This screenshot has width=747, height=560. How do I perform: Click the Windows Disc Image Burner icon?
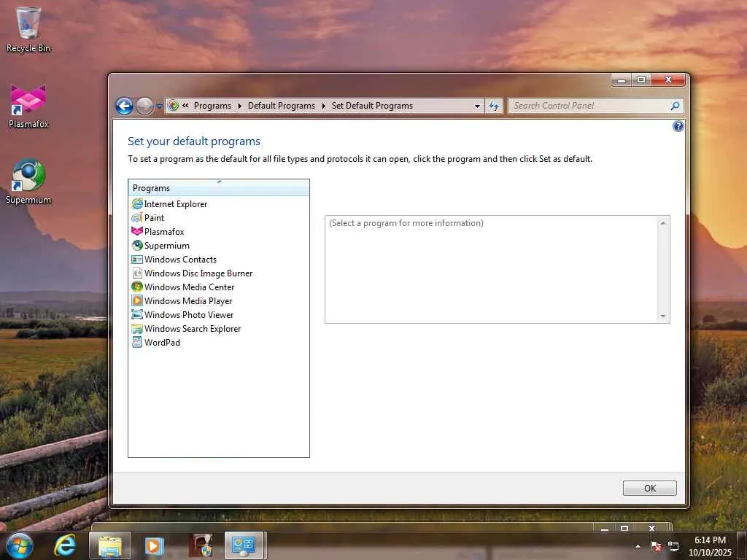137,273
